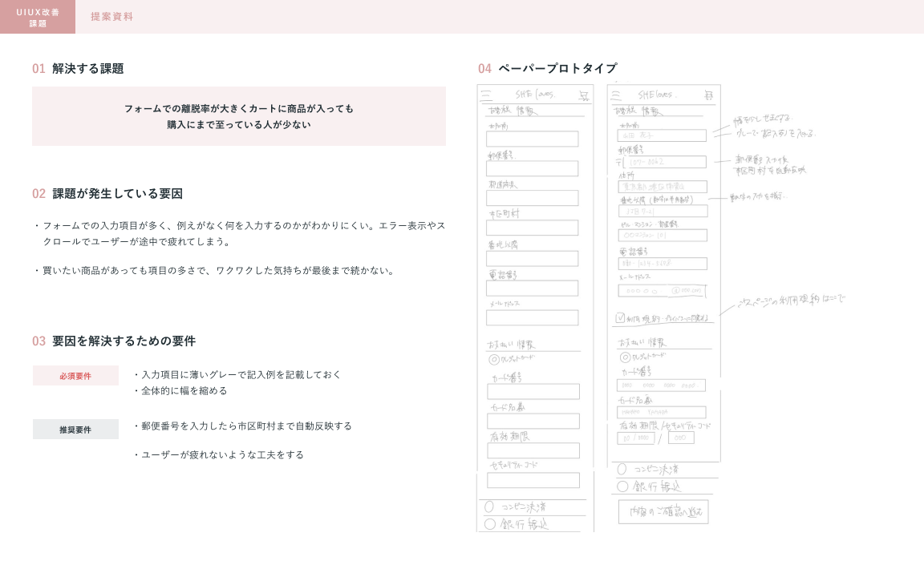
Task: Select 銀行振込 radio in left prototype
Action: (x=490, y=524)
